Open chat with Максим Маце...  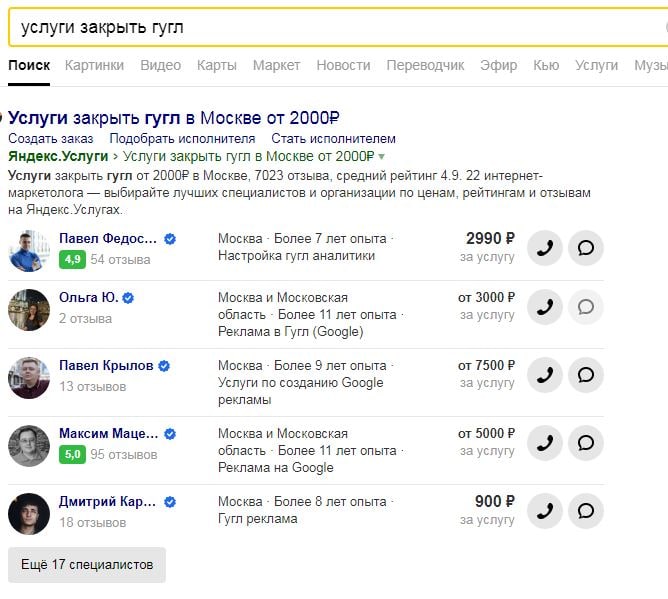[586, 443]
